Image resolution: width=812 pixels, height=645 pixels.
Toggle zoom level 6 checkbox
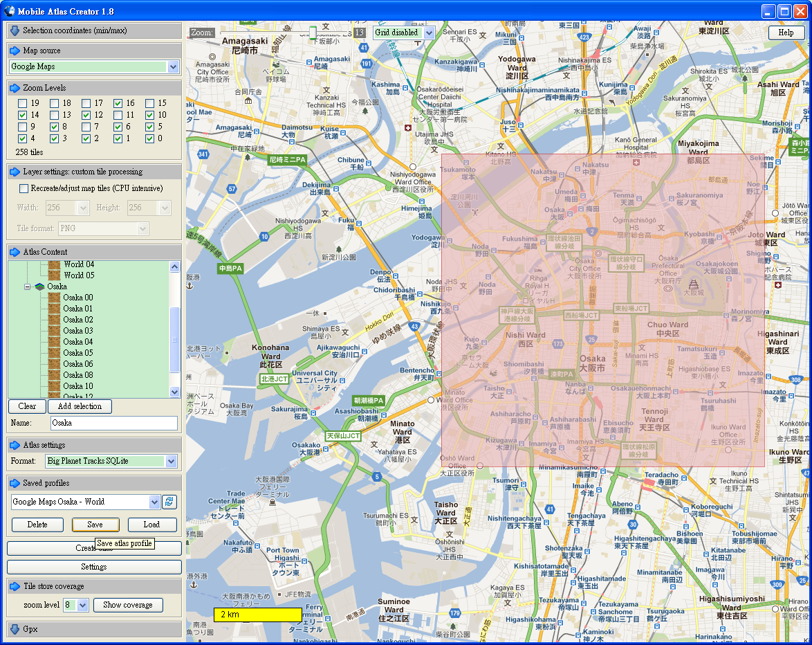tap(118, 127)
